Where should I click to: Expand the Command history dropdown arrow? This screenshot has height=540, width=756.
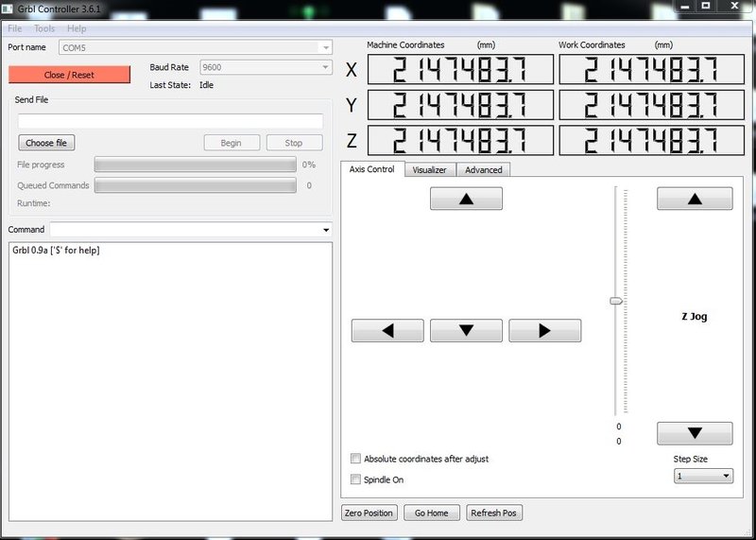326,230
